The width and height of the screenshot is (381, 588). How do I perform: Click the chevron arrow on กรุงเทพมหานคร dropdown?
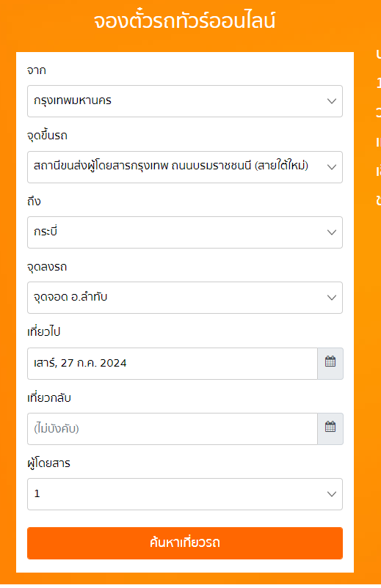(x=332, y=101)
